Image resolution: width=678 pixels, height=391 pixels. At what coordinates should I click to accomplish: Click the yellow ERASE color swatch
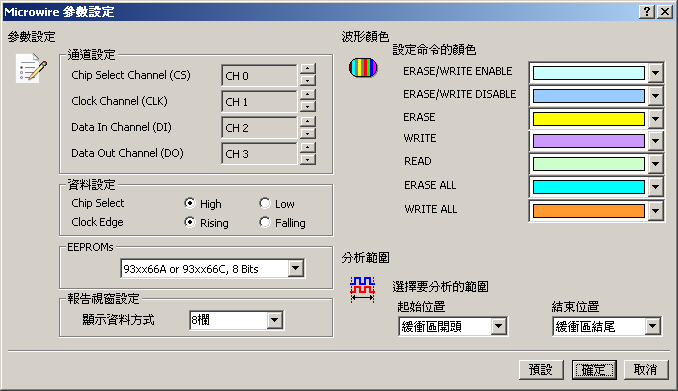click(589, 119)
